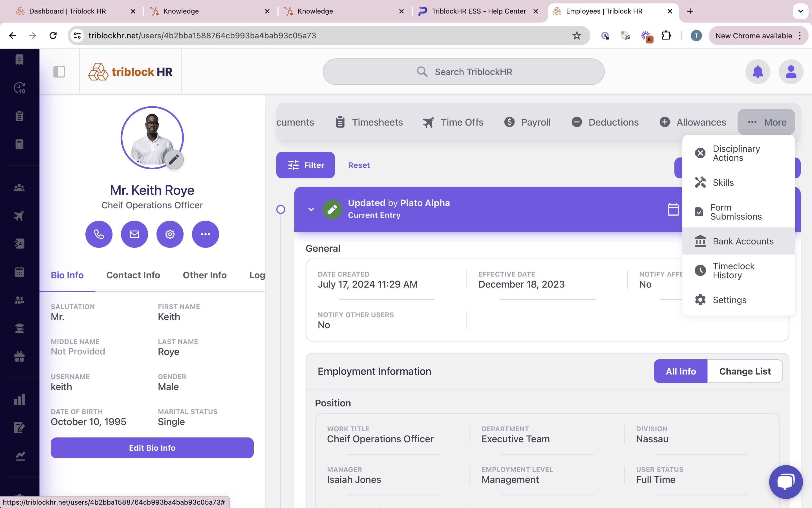
Task: Reload the page in Chrome
Action: pos(53,36)
